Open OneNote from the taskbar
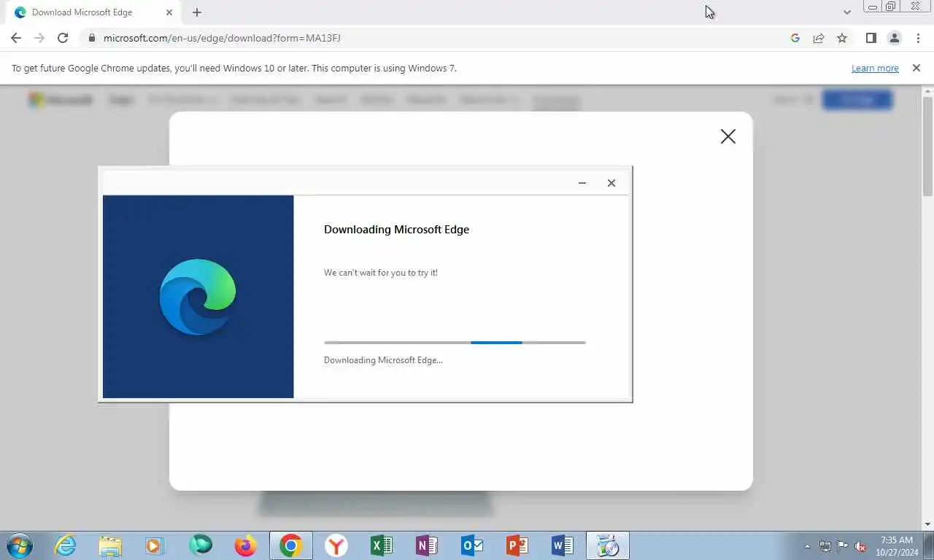934x560 pixels. coord(427,545)
